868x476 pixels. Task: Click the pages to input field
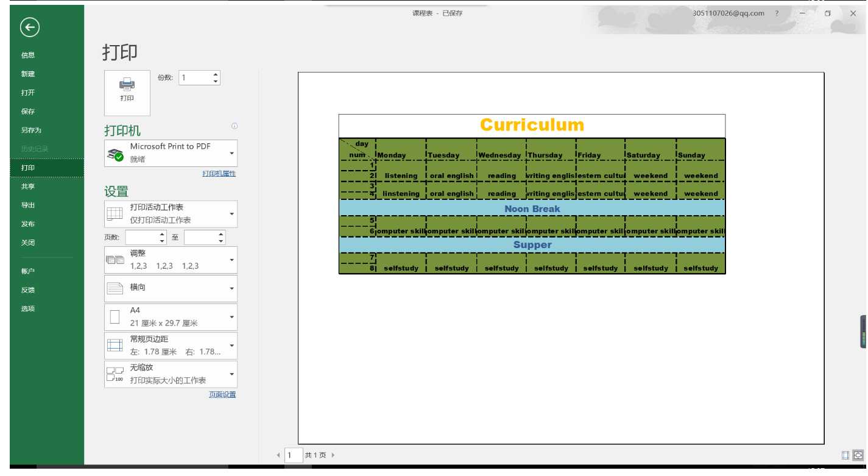pos(200,237)
